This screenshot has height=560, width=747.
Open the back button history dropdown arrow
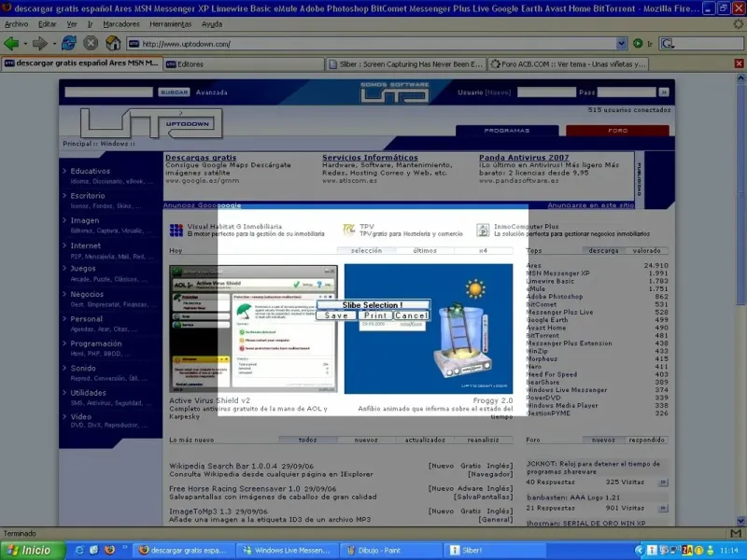(x=25, y=44)
